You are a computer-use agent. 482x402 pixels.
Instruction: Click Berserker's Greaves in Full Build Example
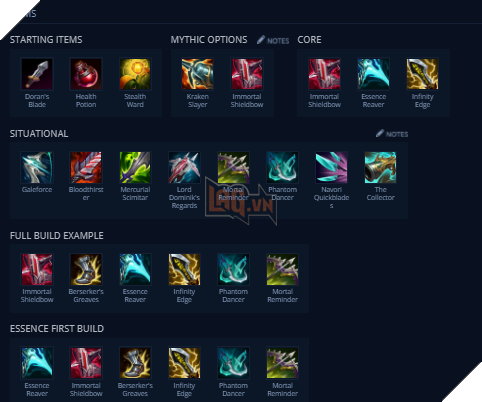(x=86, y=269)
